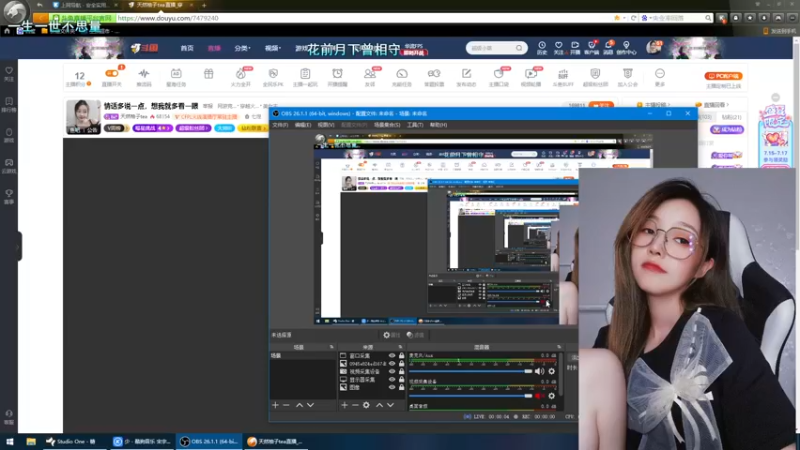800x450 pixels.
Task: Open source properties gear in OBS sources panel
Action: click(366, 405)
